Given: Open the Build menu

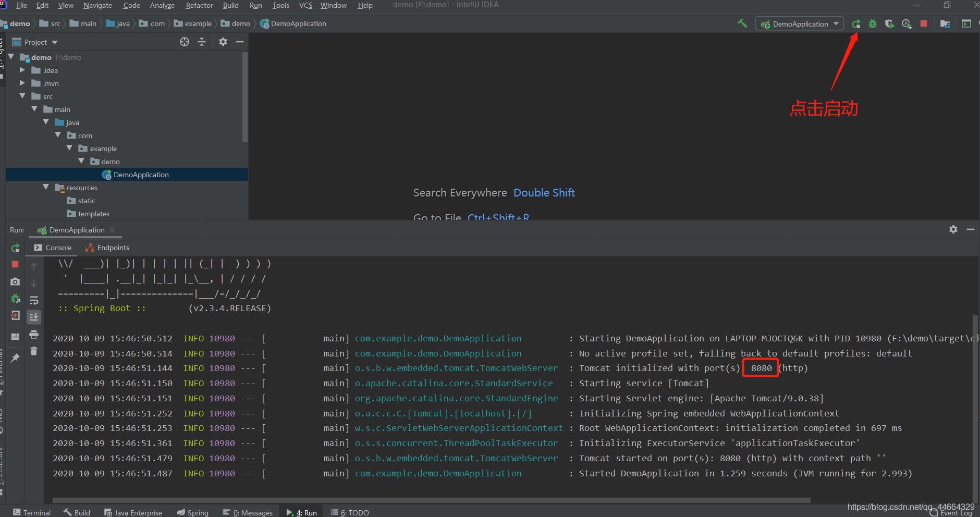Looking at the screenshot, I should [x=230, y=5].
